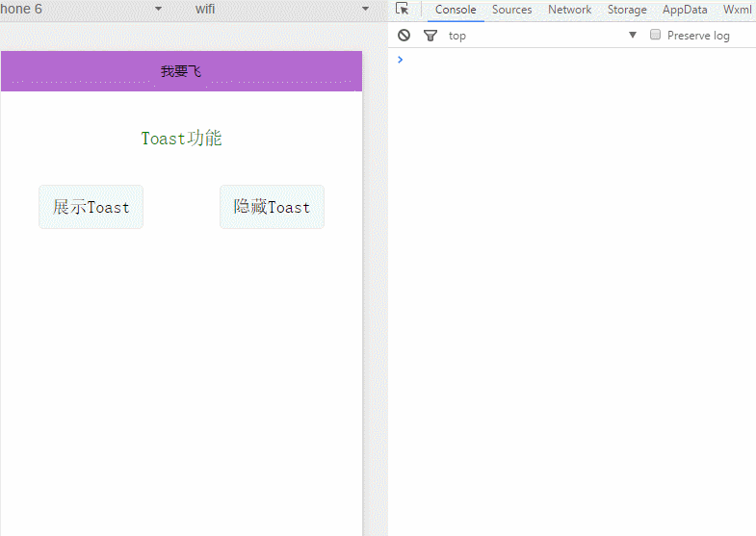Select the Wxml tab
756x536 pixels.
click(737, 10)
